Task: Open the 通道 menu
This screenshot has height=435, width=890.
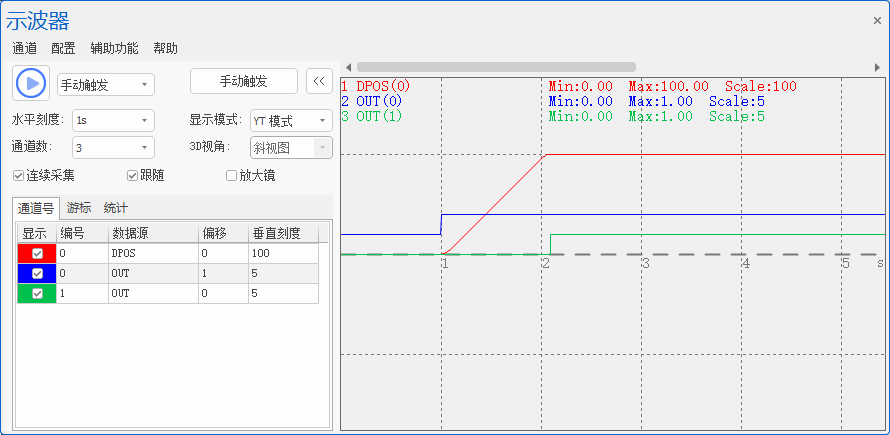Action: 24,48
